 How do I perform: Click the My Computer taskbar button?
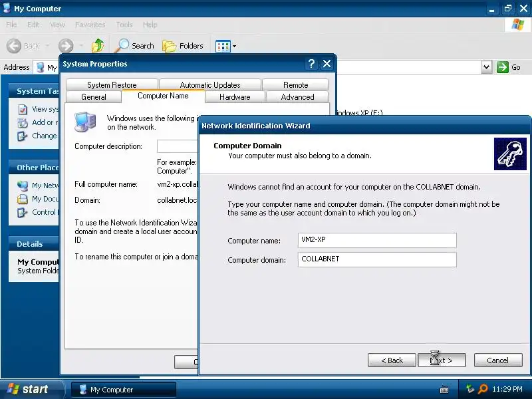[124, 390]
